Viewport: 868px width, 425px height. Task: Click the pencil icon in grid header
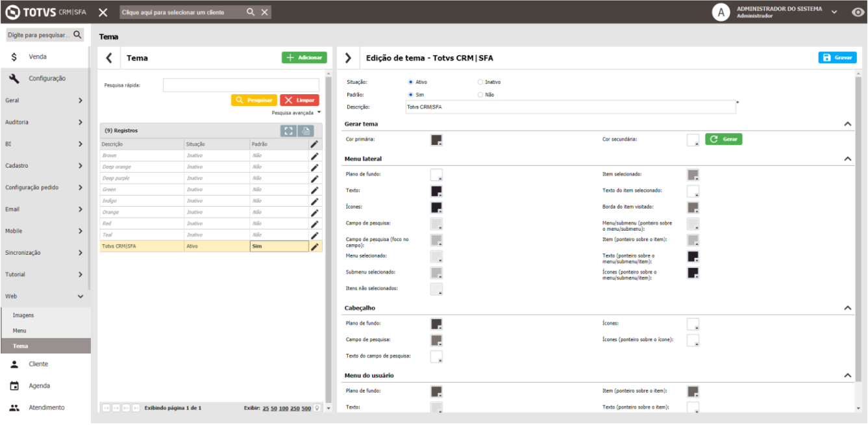315,144
